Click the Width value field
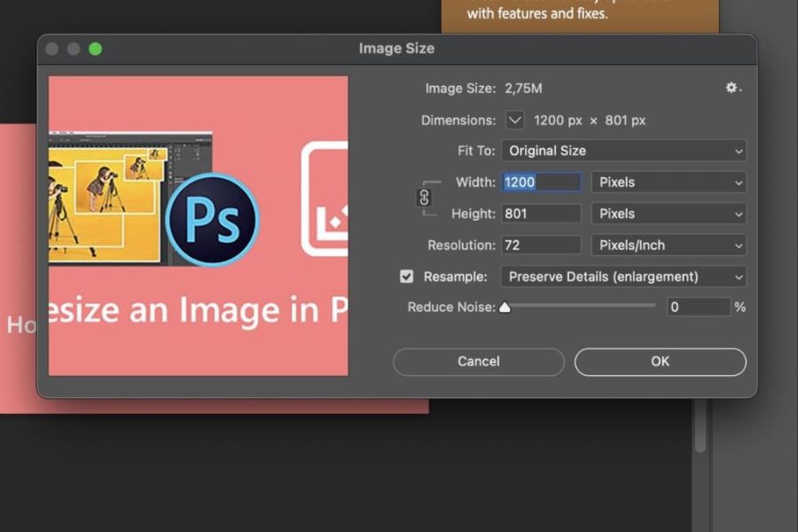This screenshot has height=532, width=798. [x=541, y=182]
